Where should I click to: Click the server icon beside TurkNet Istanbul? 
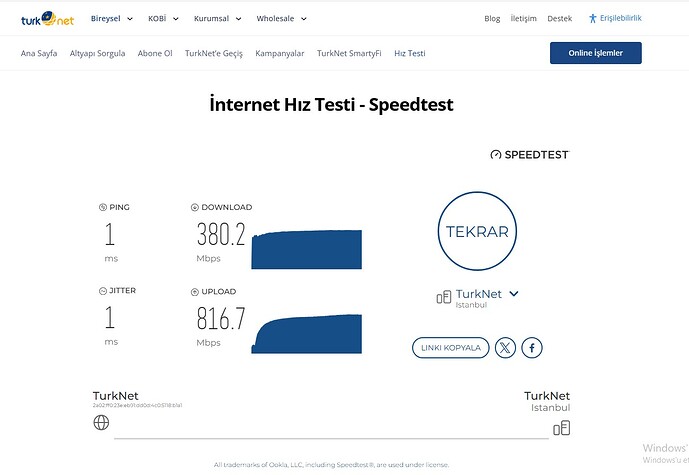pos(444,297)
